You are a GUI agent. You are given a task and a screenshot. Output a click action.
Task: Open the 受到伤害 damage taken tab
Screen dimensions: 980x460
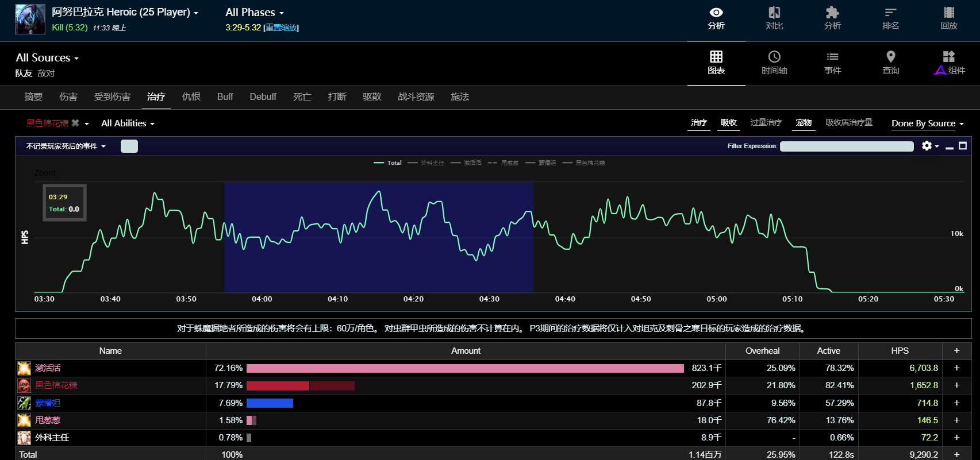point(112,97)
